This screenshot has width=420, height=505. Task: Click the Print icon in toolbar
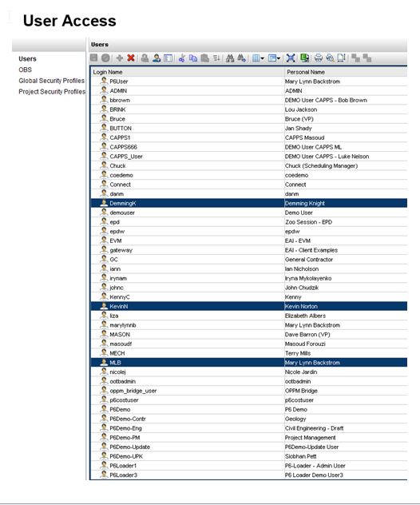[319, 58]
